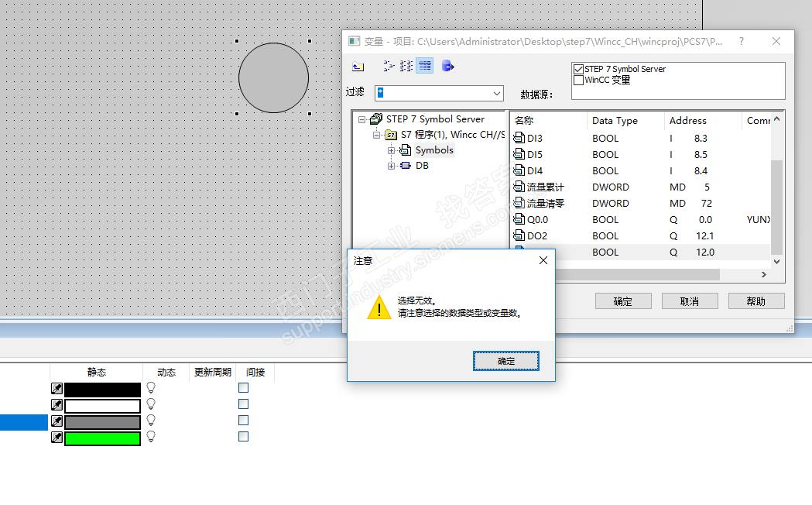Click the white static color swatch
The height and width of the screenshot is (505, 812).
pos(102,406)
